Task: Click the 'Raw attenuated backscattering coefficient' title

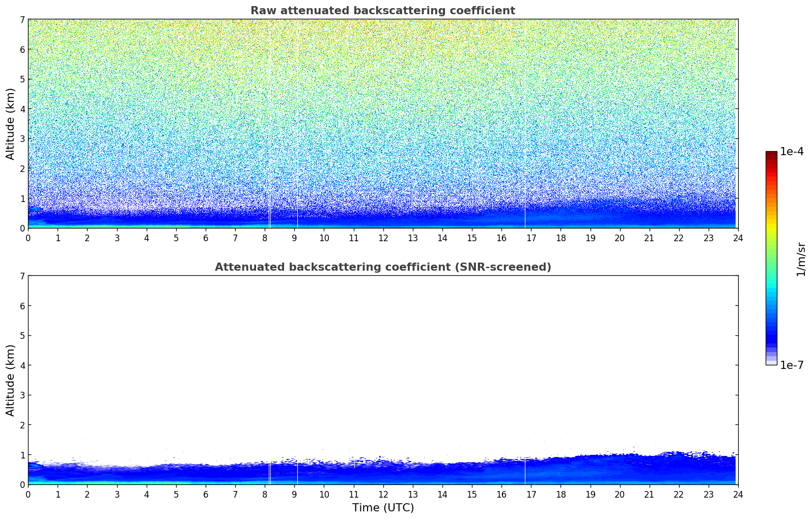Action: (383, 11)
